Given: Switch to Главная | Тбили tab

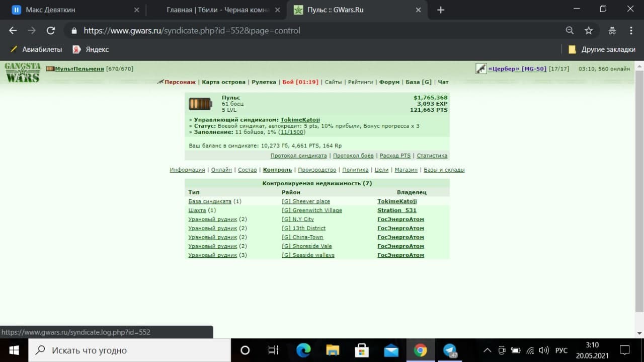Looking at the screenshot, I should [x=216, y=10].
